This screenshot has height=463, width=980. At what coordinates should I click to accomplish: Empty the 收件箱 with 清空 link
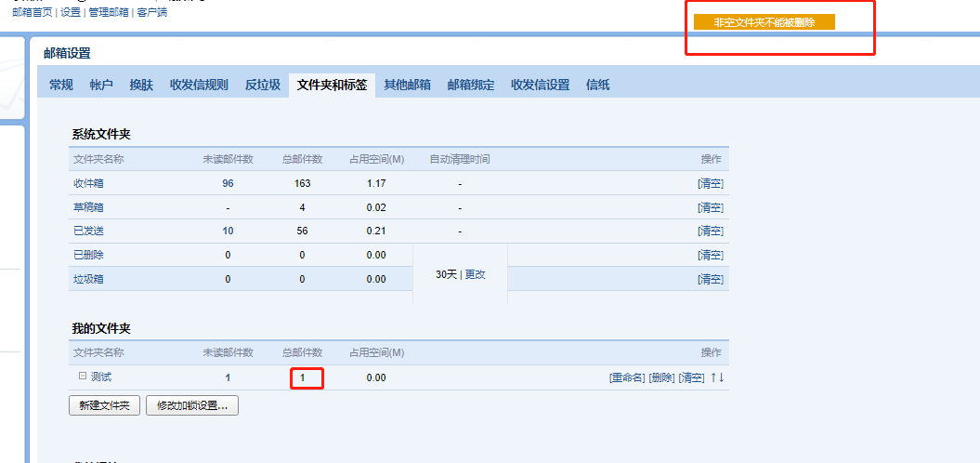click(710, 184)
